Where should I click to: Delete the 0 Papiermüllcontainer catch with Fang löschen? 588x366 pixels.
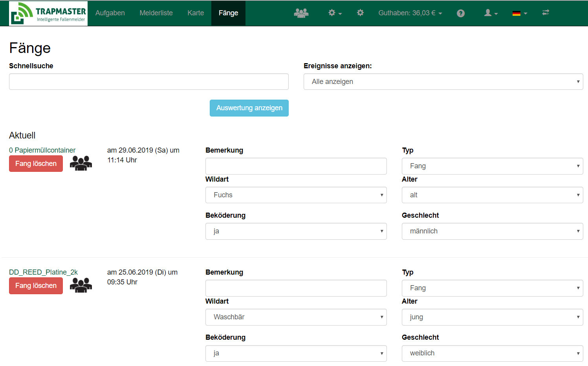pos(36,164)
